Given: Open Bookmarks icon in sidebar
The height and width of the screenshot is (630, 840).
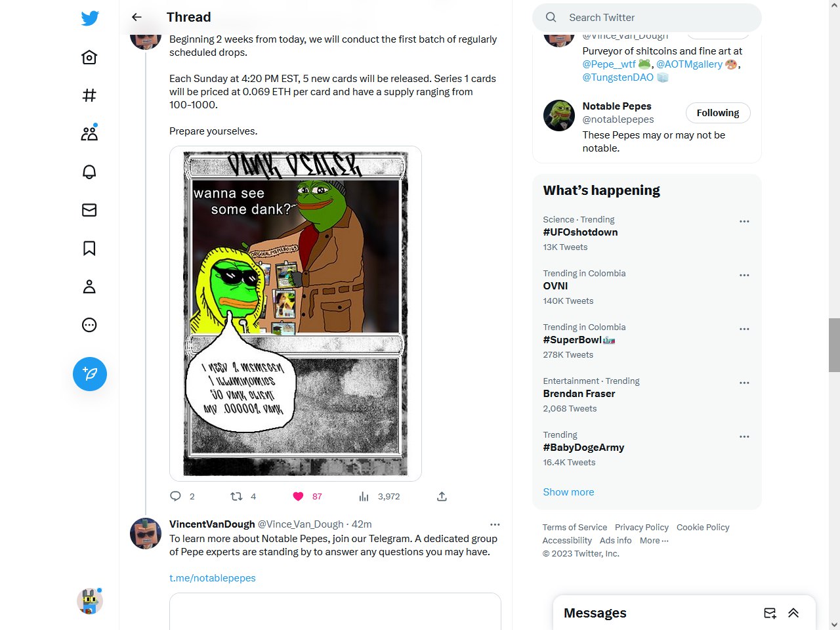Looking at the screenshot, I should coord(90,248).
